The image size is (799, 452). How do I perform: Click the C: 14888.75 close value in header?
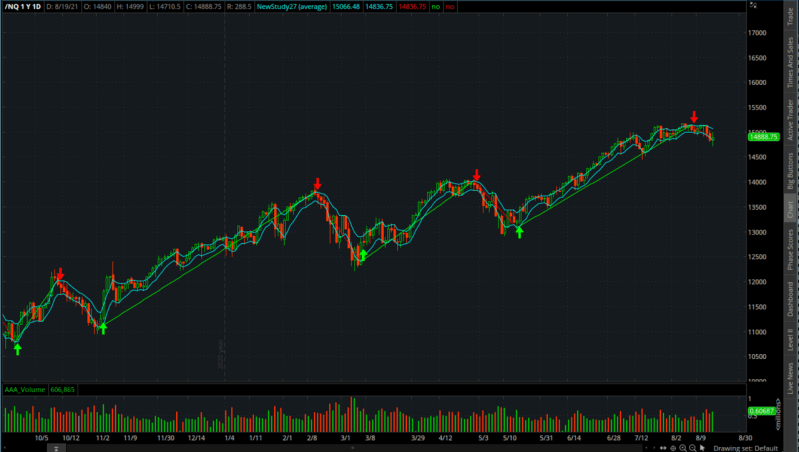[x=203, y=7]
